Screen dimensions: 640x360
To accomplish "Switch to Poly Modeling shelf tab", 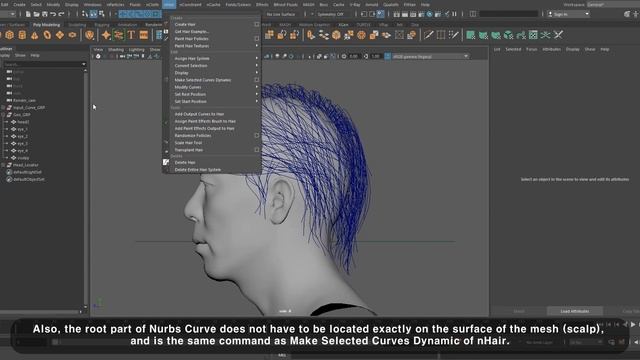I will (x=47, y=25).
